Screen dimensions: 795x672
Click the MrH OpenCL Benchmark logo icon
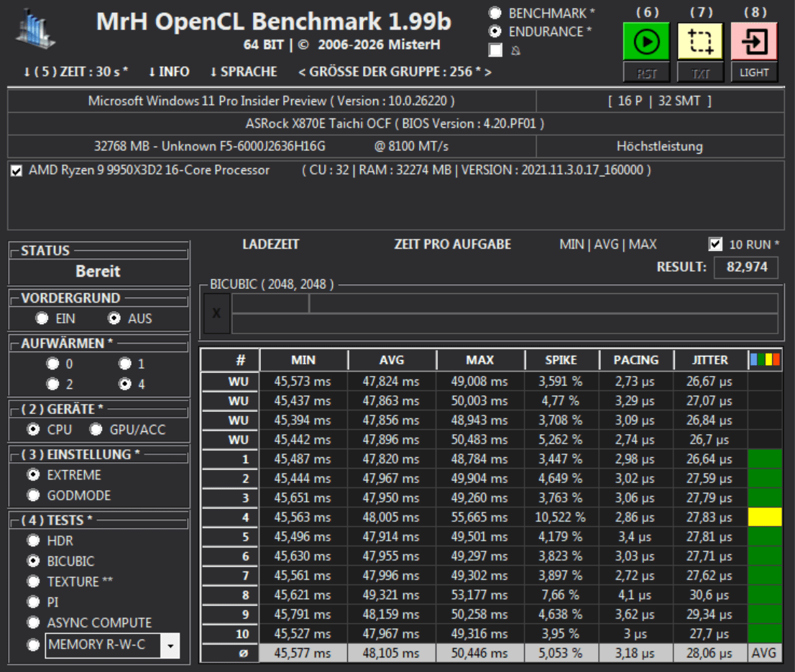(35, 29)
